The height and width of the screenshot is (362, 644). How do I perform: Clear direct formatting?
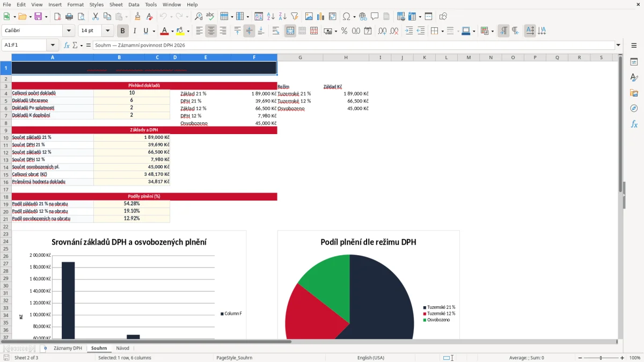point(149,17)
